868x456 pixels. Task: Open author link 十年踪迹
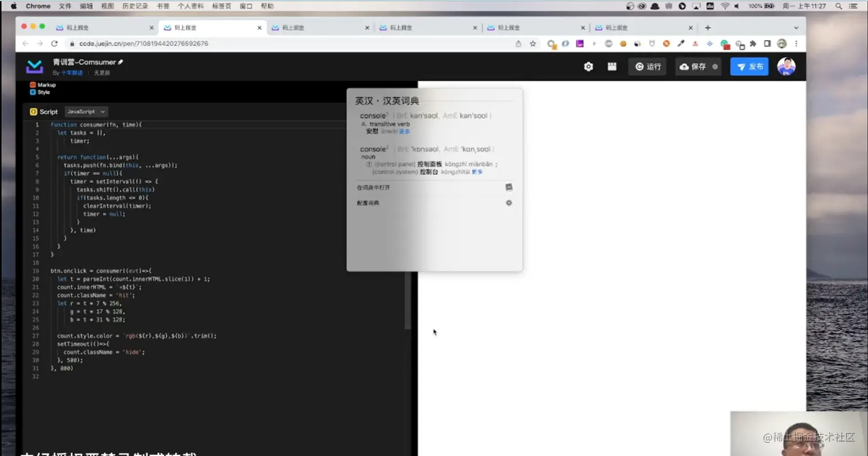pyautogui.click(x=72, y=73)
